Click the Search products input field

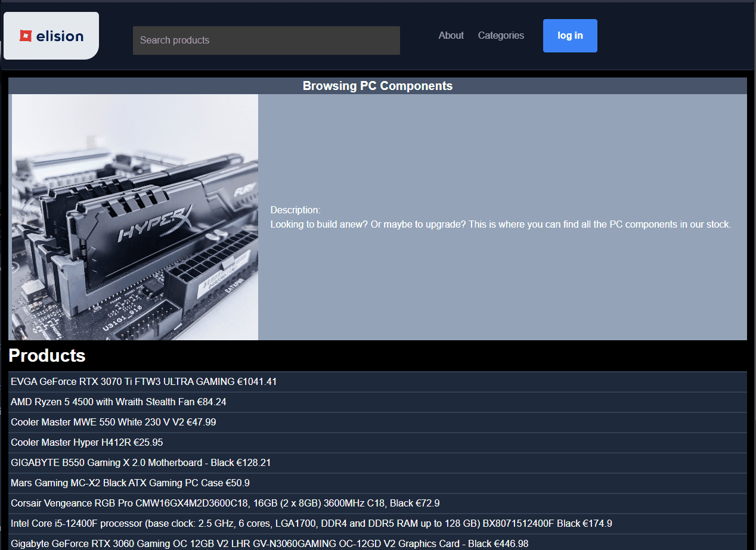click(266, 41)
